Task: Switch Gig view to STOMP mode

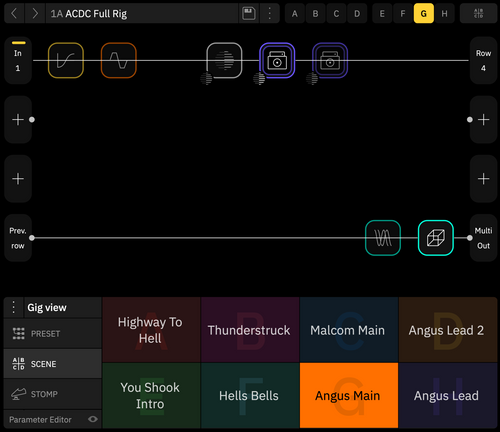Action: 53,394
